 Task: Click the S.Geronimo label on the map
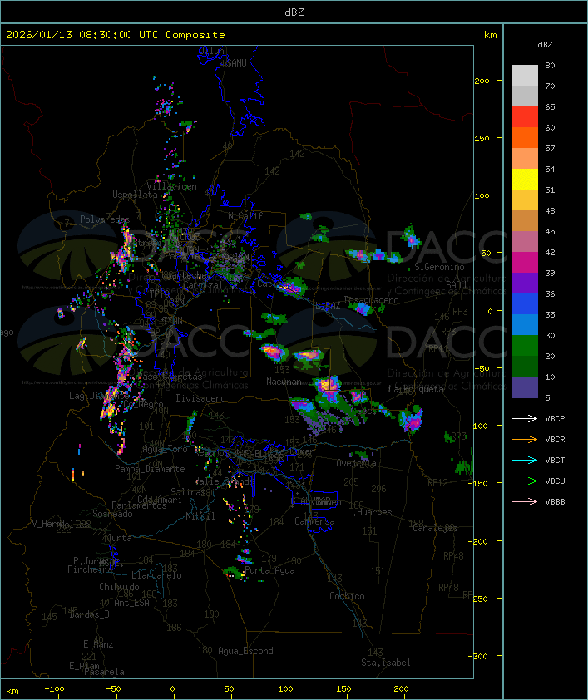(437, 267)
